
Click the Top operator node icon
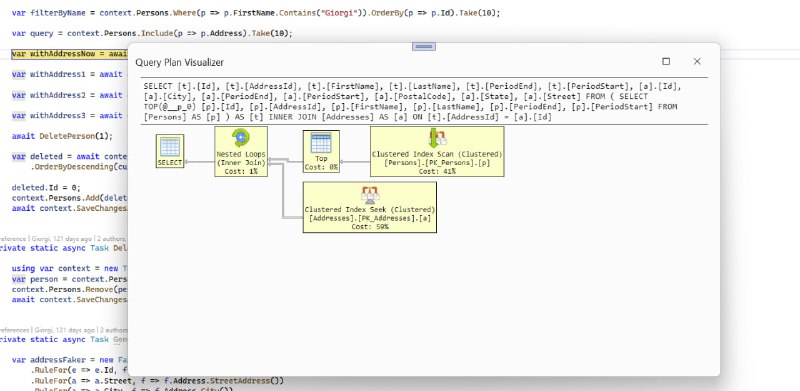tap(321, 151)
